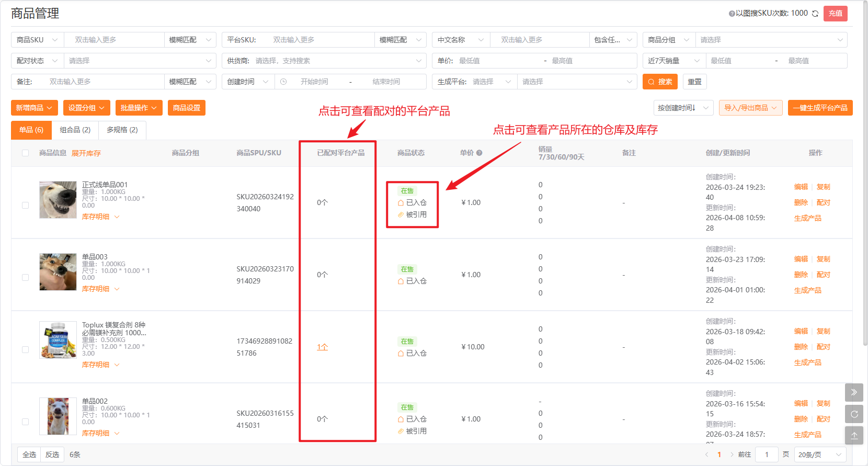Open 导入/导出商品 button
Viewport: 868px width, 466px height.
click(751, 108)
